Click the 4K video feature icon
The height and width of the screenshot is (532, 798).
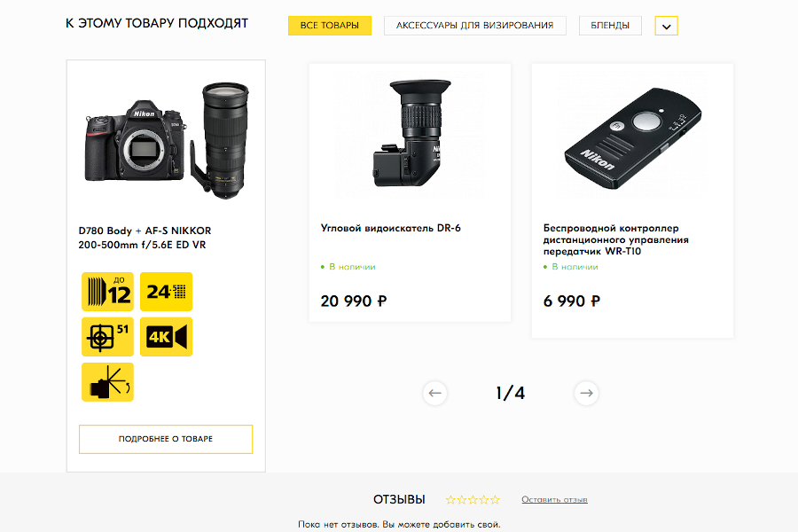pos(166,337)
